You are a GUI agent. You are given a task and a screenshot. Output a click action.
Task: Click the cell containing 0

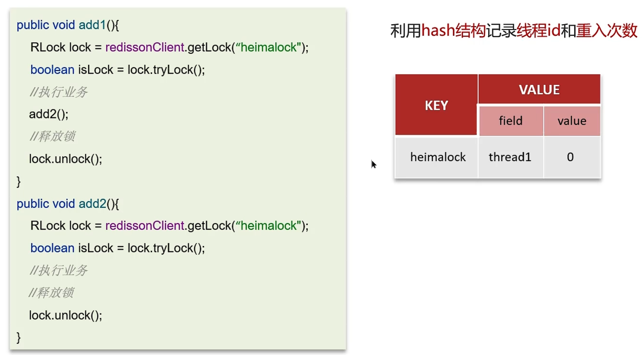tap(570, 157)
